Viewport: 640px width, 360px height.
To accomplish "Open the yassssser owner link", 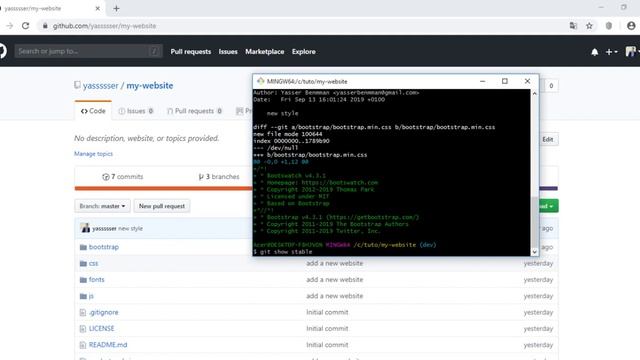I will pyautogui.click(x=100, y=86).
